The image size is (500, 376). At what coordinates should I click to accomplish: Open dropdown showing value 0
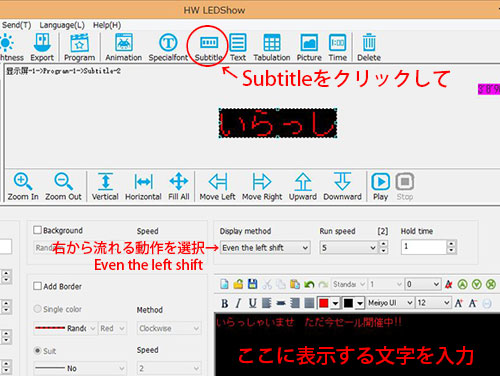pos(423,284)
